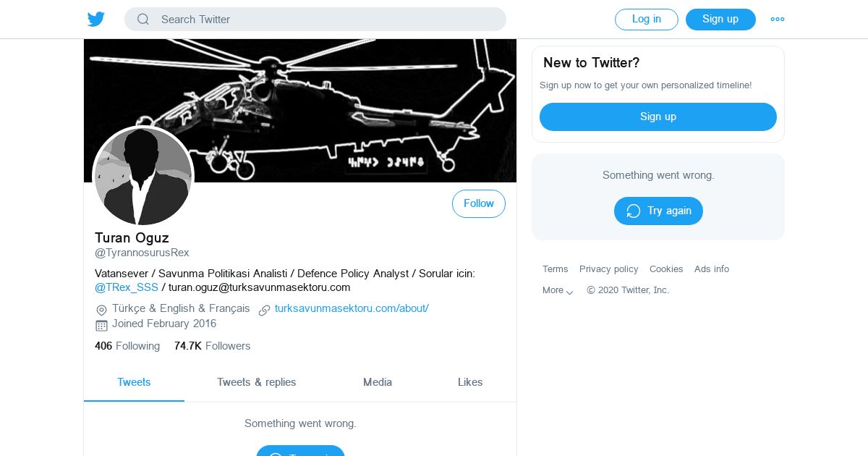Click the search magnifier icon
The width and height of the screenshot is (868, 456).
(x=143, y=20)
